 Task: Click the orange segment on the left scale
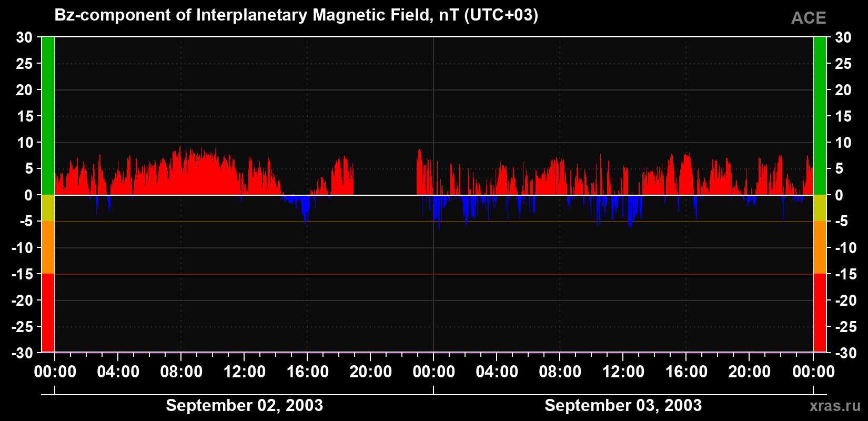(x=48, y=247)
